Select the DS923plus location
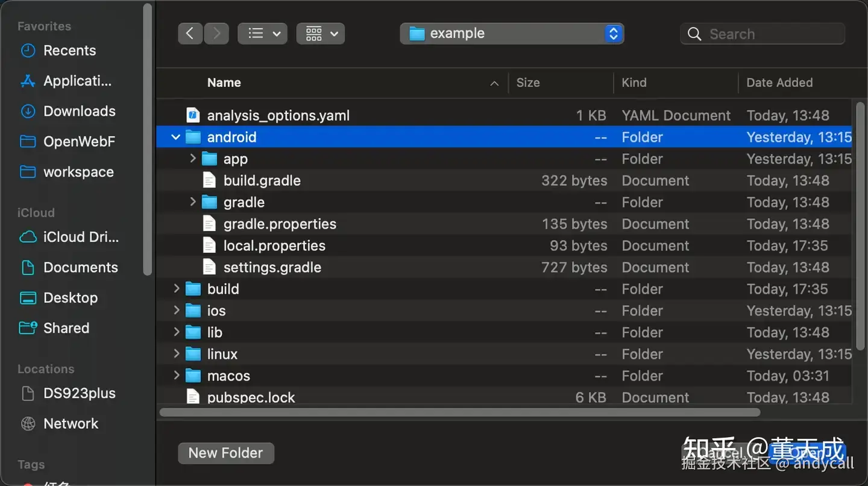 coord(79,393)
